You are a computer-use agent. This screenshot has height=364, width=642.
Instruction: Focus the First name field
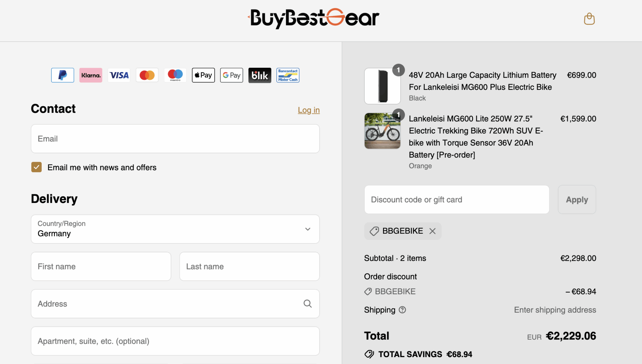pos(101,267)
